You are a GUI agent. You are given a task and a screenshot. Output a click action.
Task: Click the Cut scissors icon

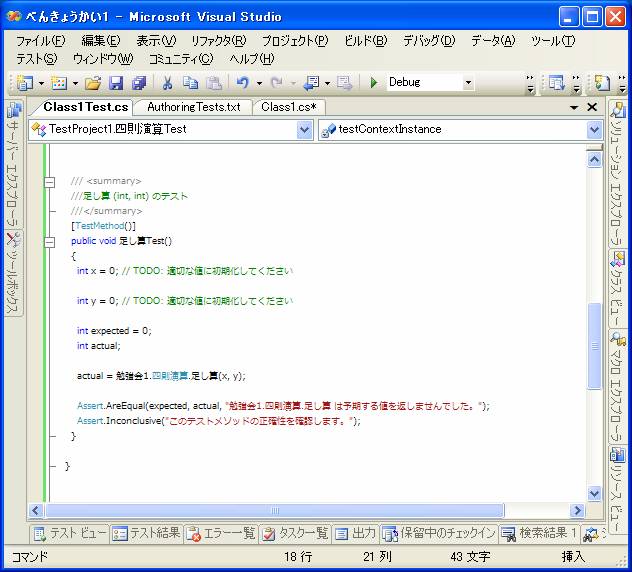click(168, 83)
